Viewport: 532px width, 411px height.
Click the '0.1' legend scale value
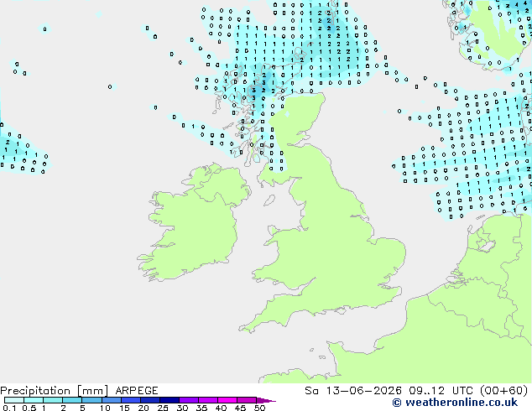9,408
